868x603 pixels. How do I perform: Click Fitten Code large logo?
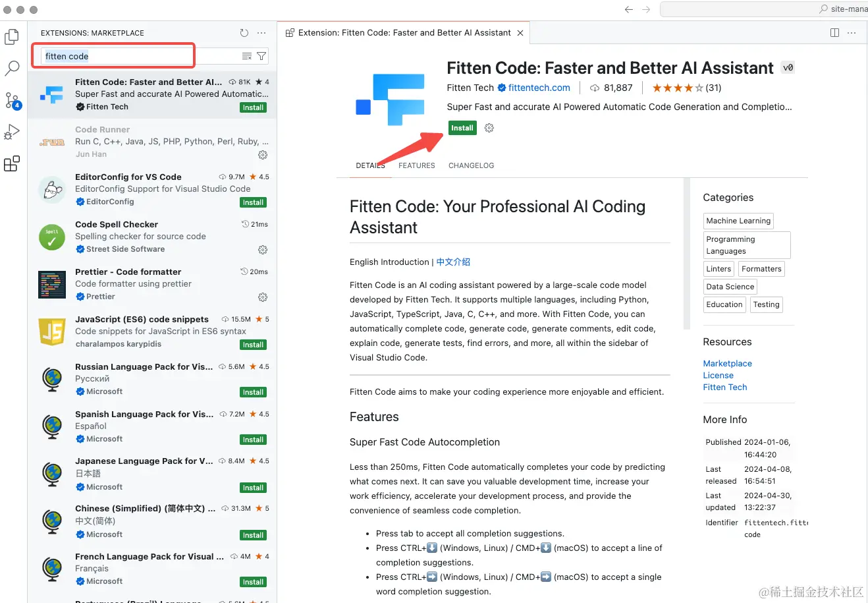tap(391, 99)
